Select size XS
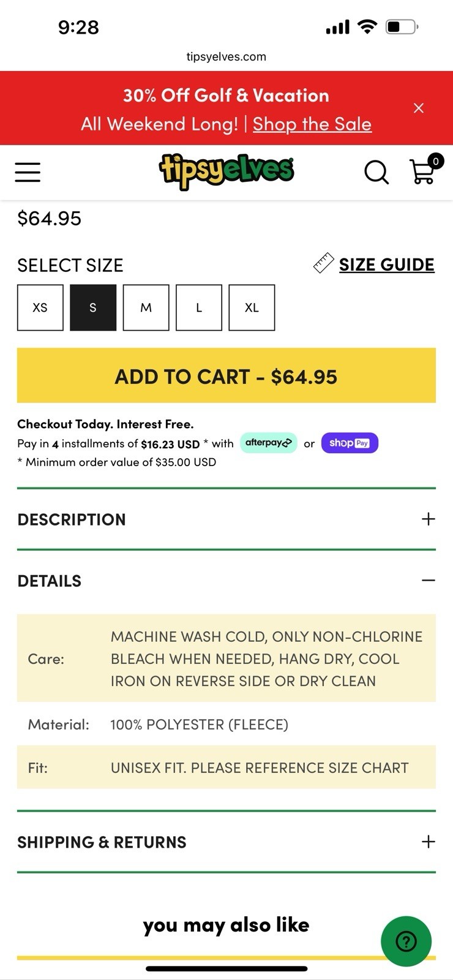Viewport: 453px width, 980px height. [40, 307]
